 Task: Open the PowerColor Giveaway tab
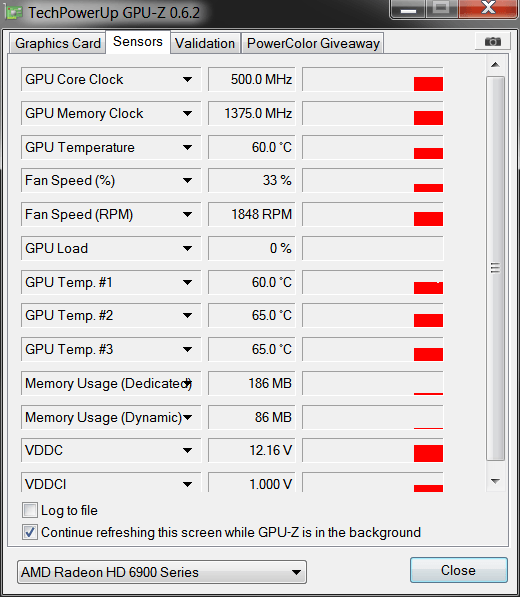coord(313,43)
